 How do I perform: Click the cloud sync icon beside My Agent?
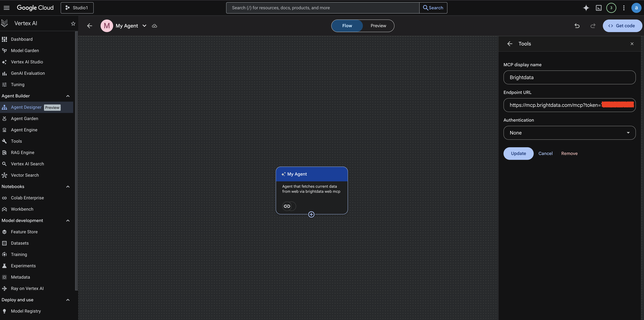point(154,26)
